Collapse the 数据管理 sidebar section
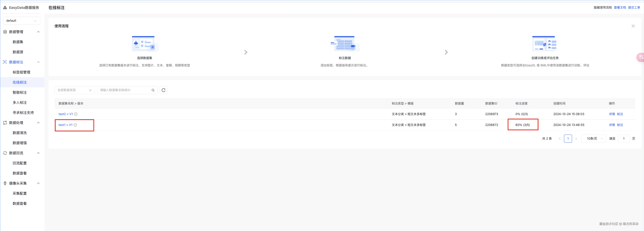This screenshot has height=231, width=644. [x=38, y=32]
